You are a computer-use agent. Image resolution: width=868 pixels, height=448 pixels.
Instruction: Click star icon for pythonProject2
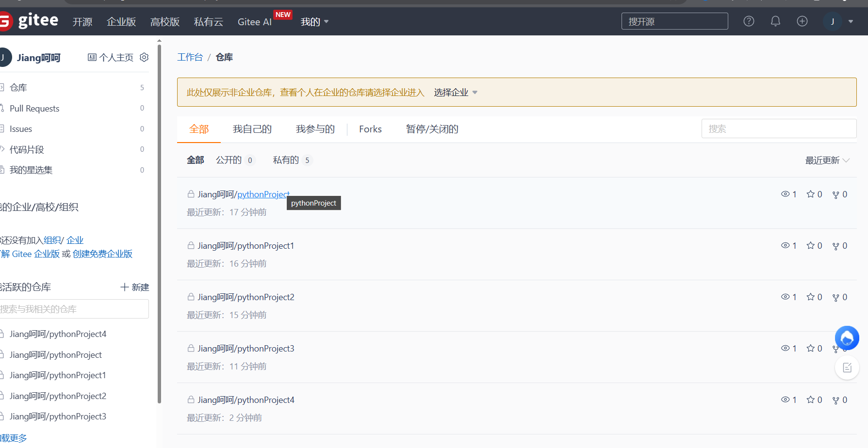[x=811, y=297]
